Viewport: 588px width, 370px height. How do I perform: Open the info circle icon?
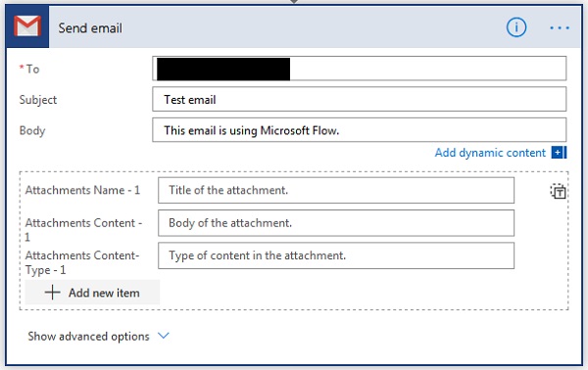coord(516,27)
